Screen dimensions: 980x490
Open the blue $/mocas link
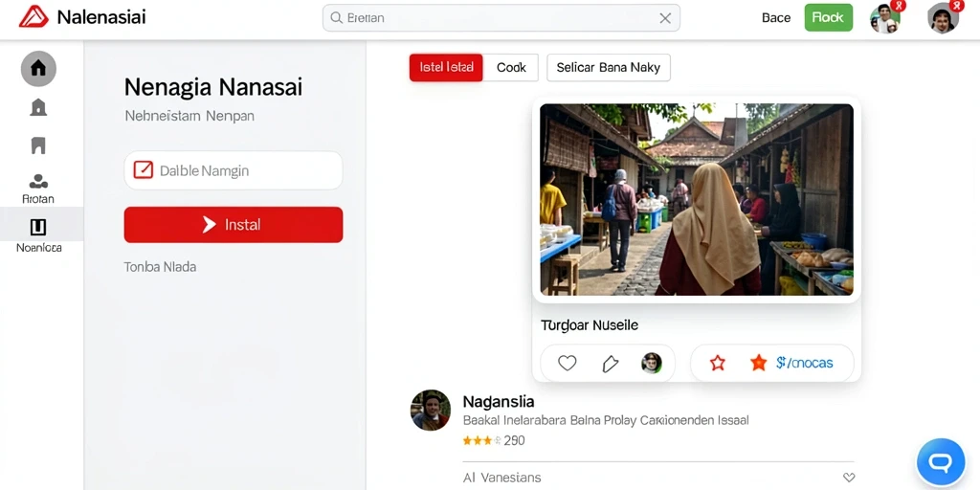pos(804,363)
